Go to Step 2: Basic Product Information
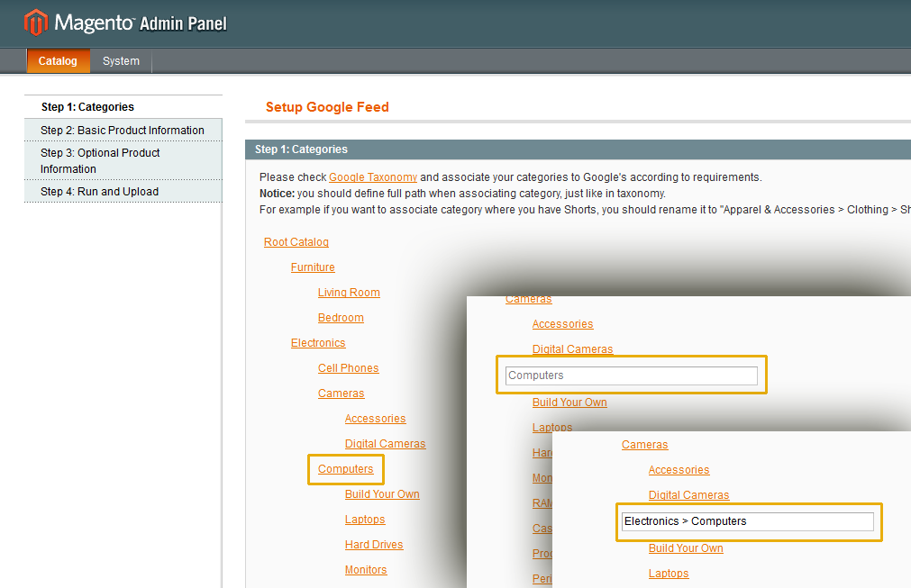The height and width of the screenshot is (588, 911). (x=122, y=131)
